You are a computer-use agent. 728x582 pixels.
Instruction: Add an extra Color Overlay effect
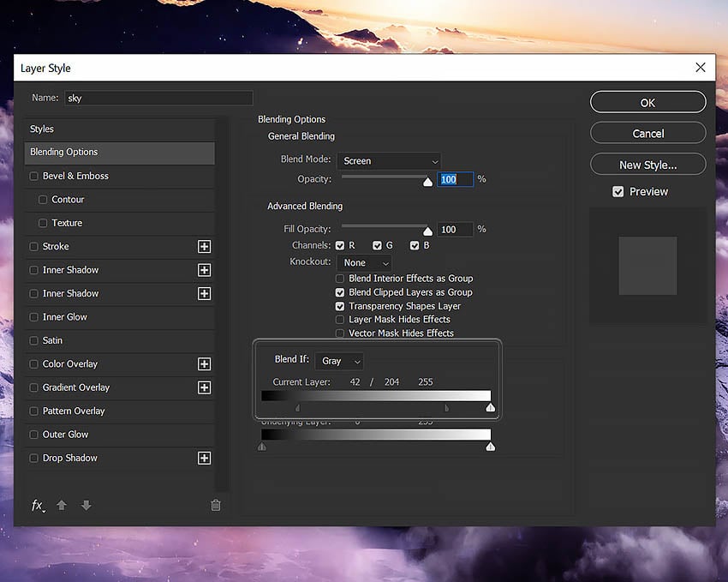click(204, 363)
